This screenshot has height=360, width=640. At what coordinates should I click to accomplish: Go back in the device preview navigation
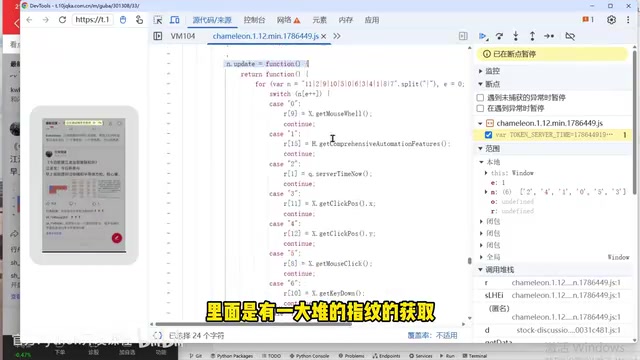pyautogui.click(x=29, y=20)
